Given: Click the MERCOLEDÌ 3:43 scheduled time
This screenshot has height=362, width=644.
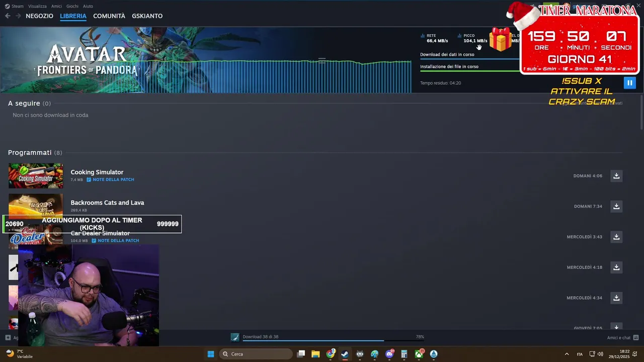Looking at the screenshot, I should (584, 237).
